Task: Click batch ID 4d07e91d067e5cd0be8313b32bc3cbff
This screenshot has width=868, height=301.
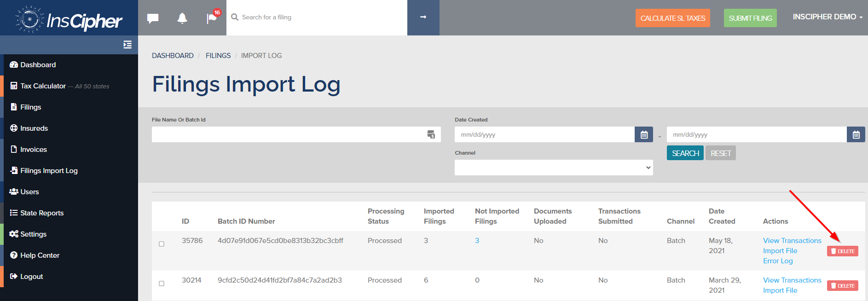Action: [x=280, y=241]
